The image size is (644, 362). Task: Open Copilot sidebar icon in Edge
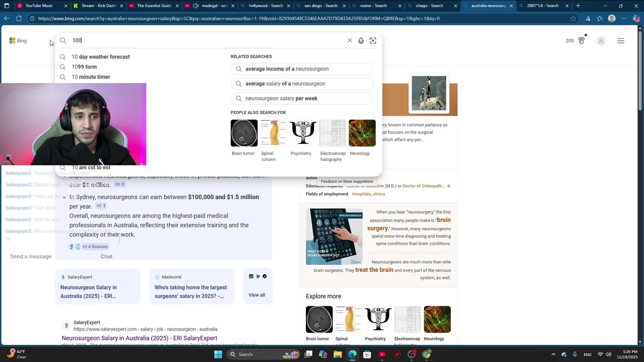click(x=636, y=19)
